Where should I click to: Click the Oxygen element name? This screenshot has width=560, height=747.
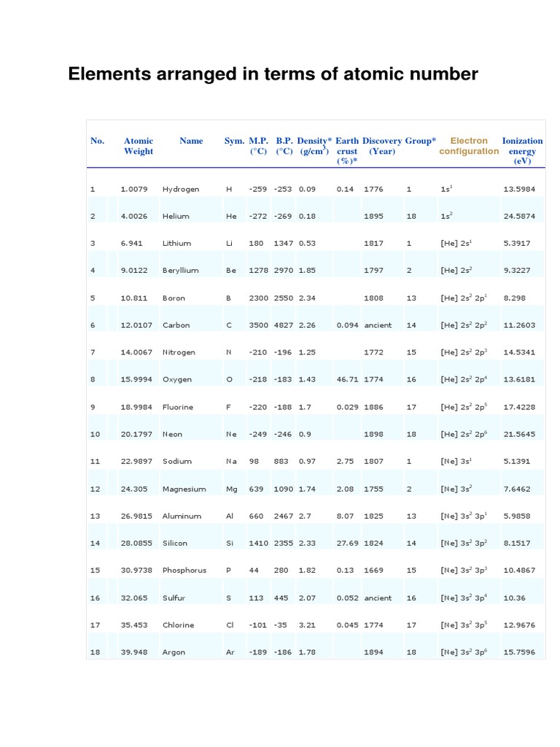176,379
